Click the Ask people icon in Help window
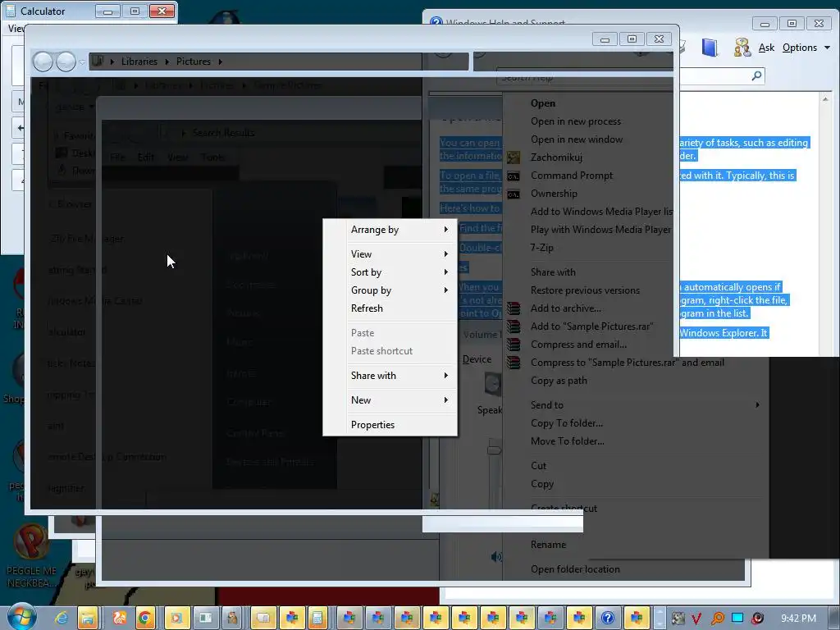Image resolution: width=840 pixels, height=630 pixels. click(742, 48)
